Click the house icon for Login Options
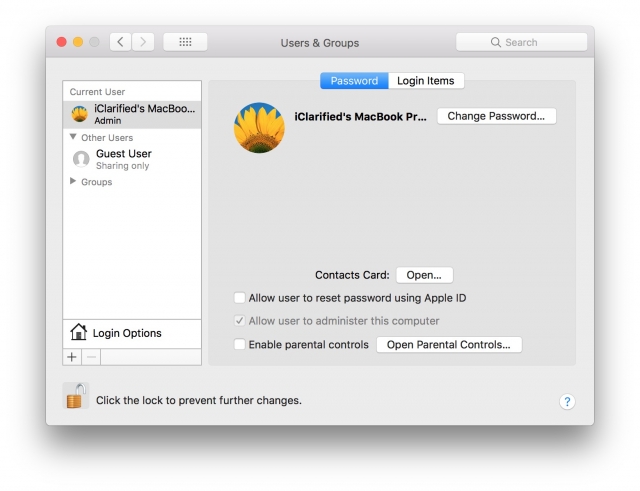This screenshot has width=640, height=491. coord(78,333)
